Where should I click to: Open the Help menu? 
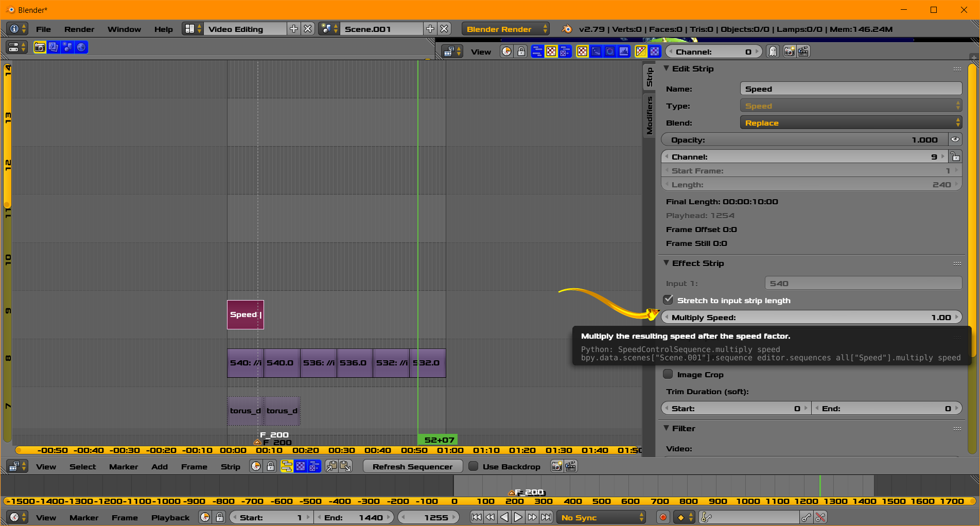click(164, 29)
